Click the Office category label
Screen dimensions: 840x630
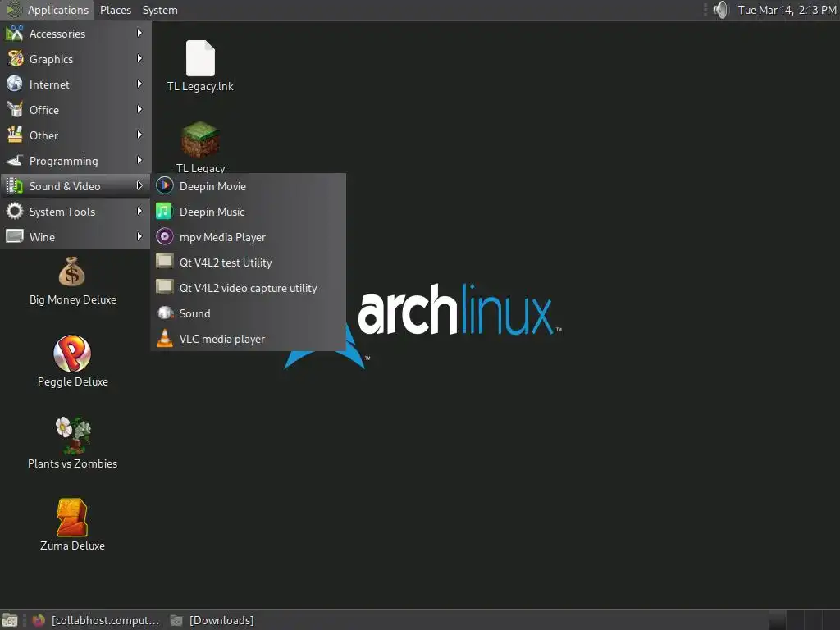pos(44,110)
